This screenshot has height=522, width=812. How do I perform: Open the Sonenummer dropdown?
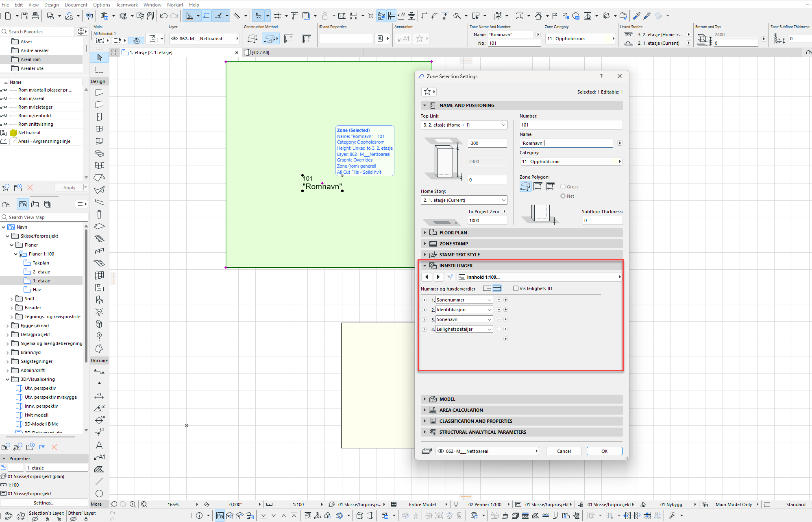[464, 300]
